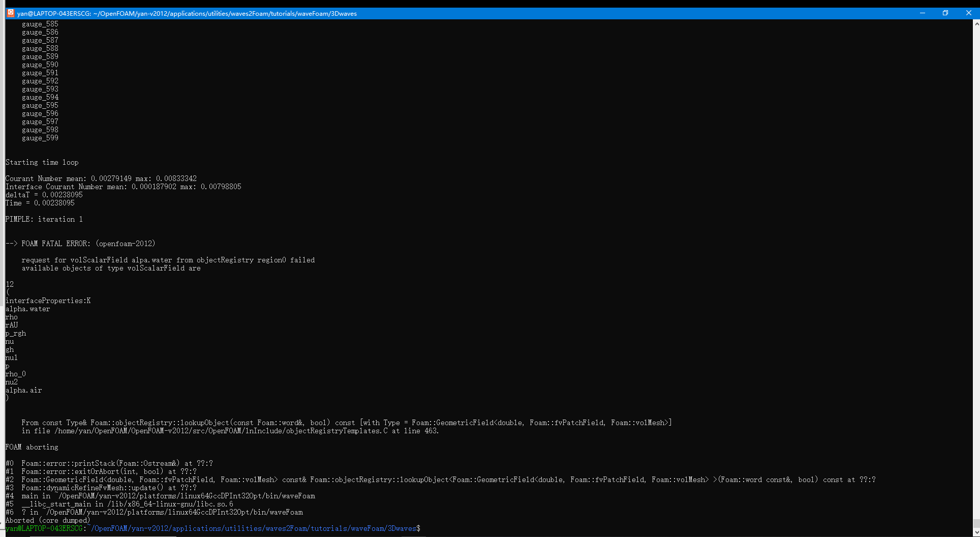
Task: Click the 'interfaceProperties:K' entry
Action: (x=48, y=301)
